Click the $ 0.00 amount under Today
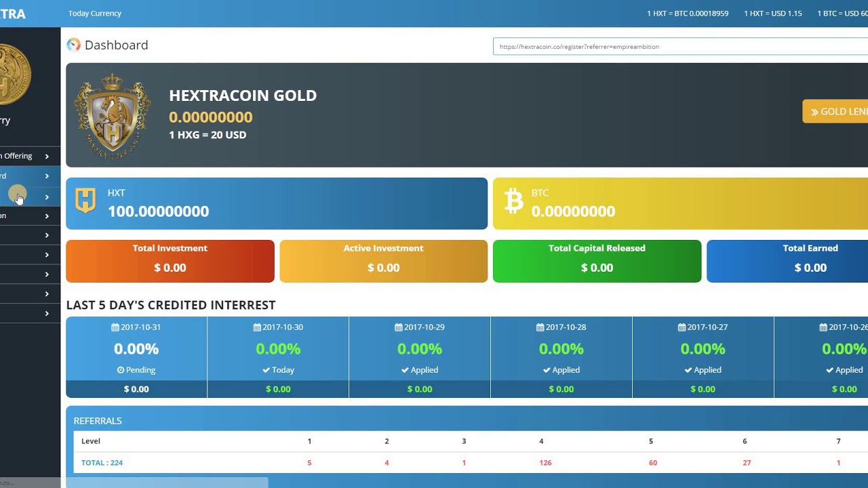The image size is (868, 488). click(x=278, y=389)
